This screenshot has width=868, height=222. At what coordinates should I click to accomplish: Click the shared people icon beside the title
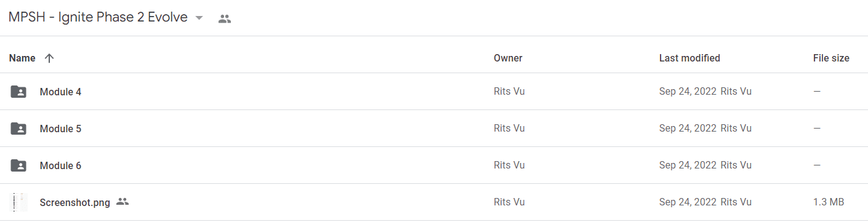point(225,19)
